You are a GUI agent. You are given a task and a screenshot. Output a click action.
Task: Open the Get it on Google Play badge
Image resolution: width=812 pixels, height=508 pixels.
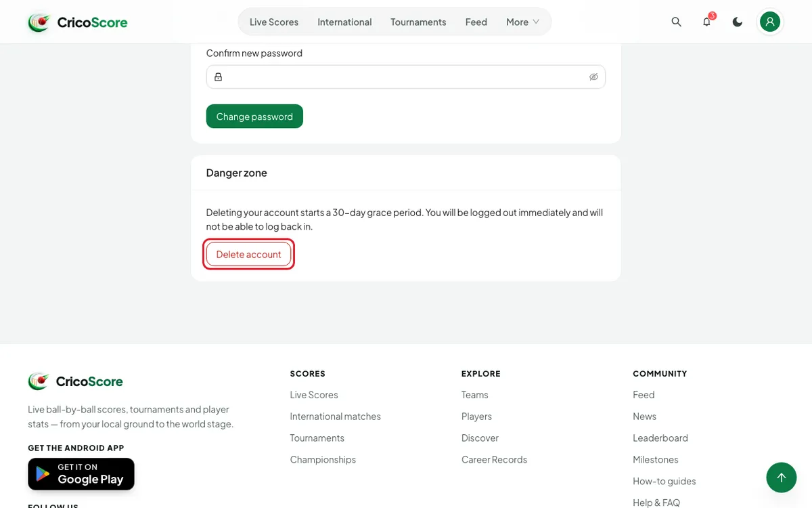click(81, 474)
